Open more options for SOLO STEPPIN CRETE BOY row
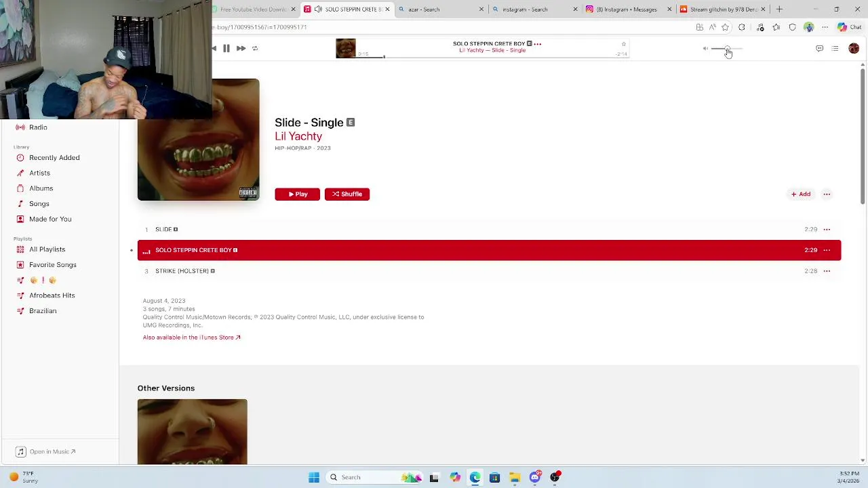The width and height of the screenshot is (868, 488). 827,250
